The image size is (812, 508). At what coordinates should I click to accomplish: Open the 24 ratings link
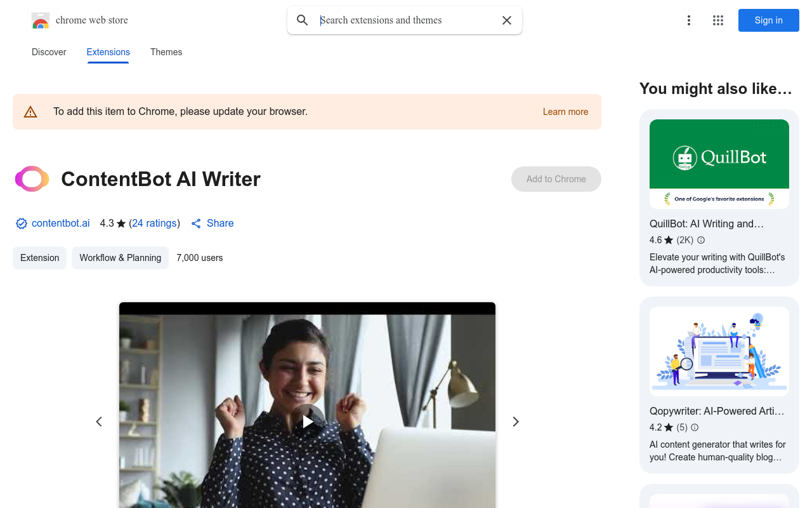point(154,224)
